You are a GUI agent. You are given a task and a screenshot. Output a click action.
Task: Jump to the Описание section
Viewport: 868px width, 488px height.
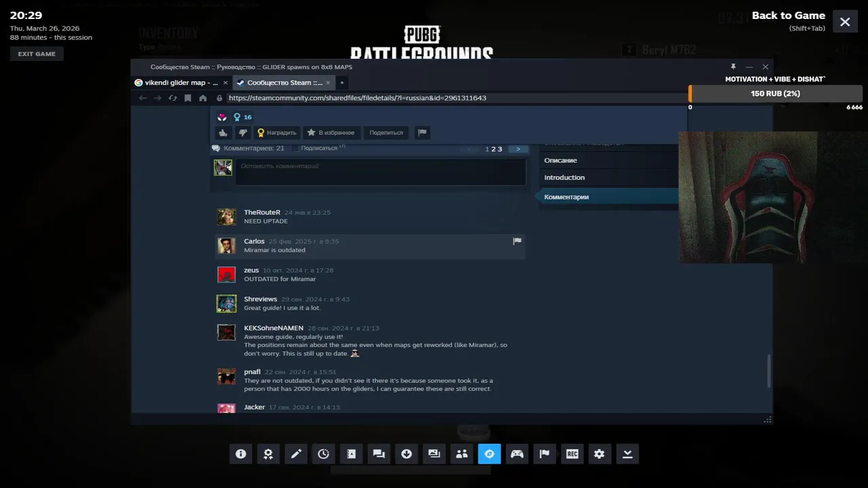(560, 161)
